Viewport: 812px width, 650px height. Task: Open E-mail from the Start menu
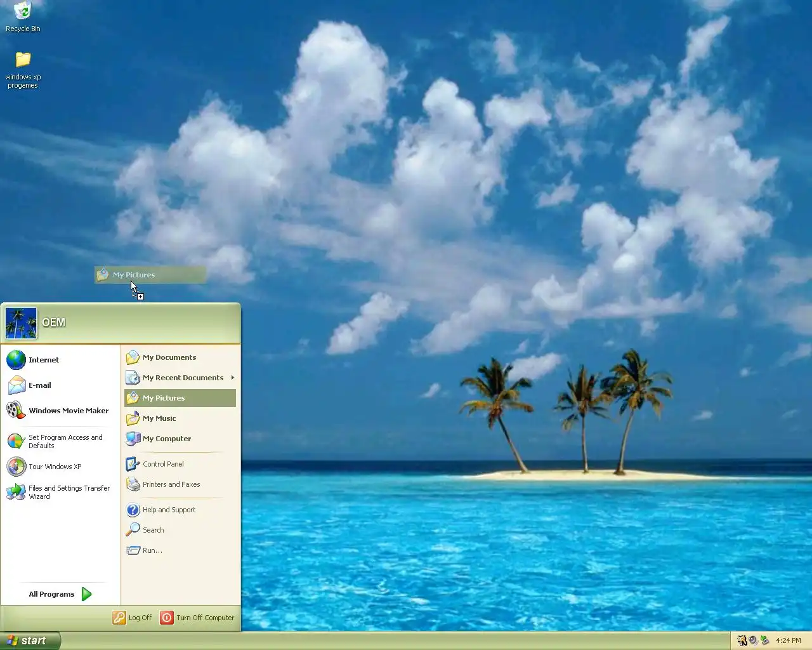(x=60, y=385)
